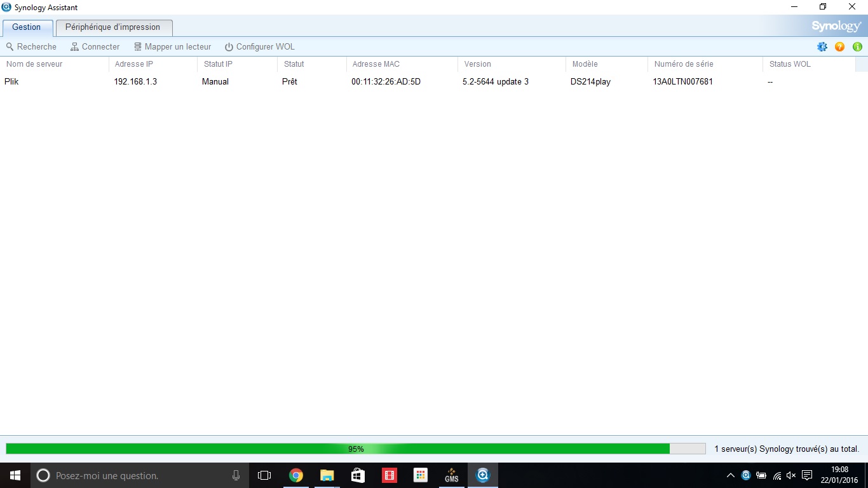Image resolution: width=868 pixels, height=488 pixels.
Task: Expand the system tray hidden icons chevron
Action: (731, 475)
